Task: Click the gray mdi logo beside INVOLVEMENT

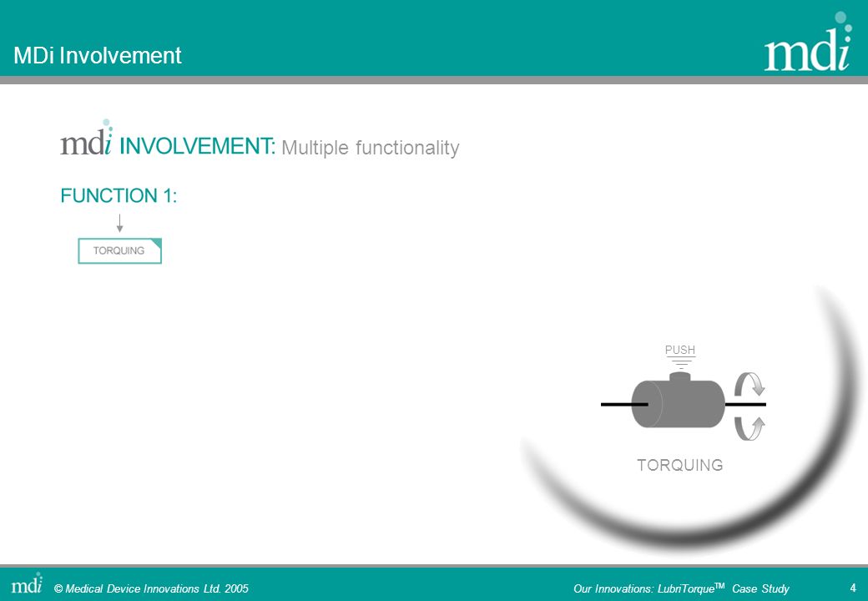Action: [86, 138]
